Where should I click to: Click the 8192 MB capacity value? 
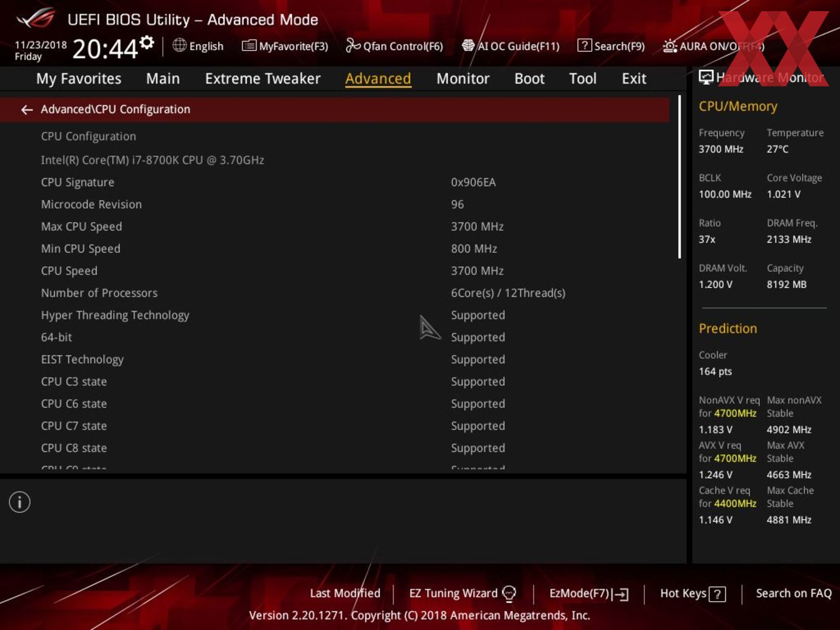[x=786, y=284]
